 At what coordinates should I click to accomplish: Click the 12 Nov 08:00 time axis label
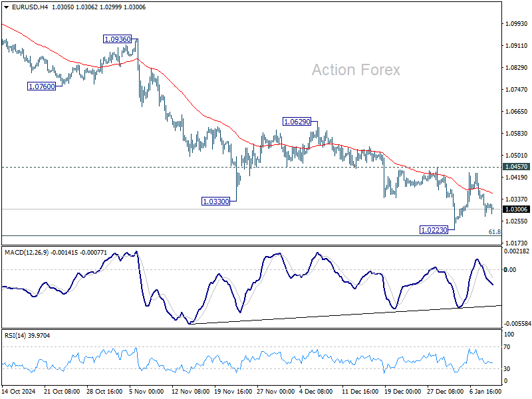click(190, 391)
